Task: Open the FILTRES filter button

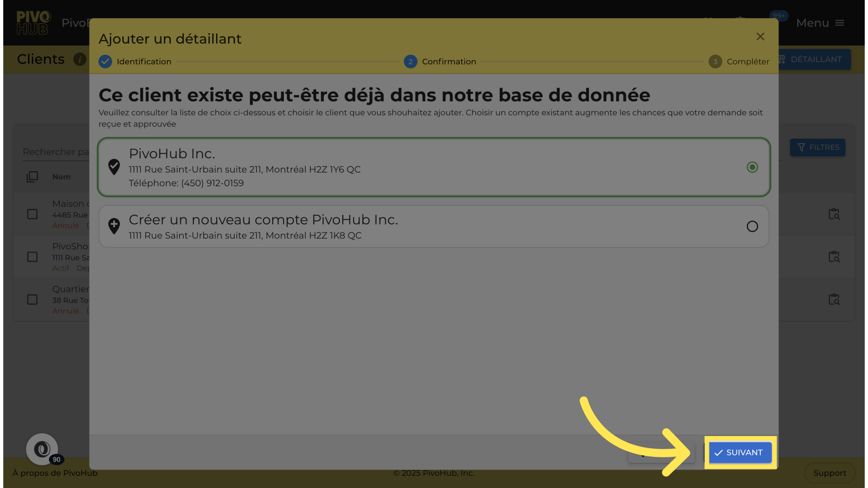Action: (817, 148)
